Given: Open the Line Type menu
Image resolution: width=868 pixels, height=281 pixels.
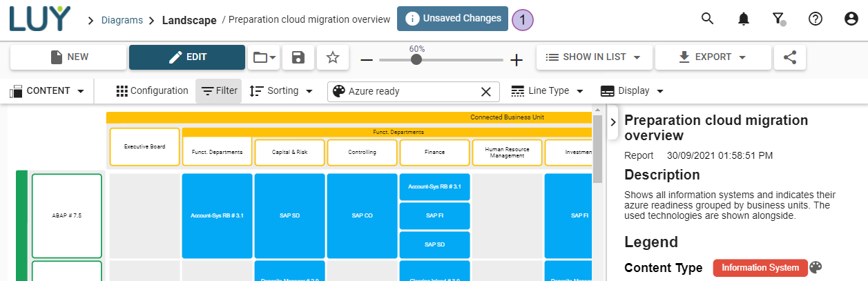Looking at the screenshot, I should click(x=548, y=91).
